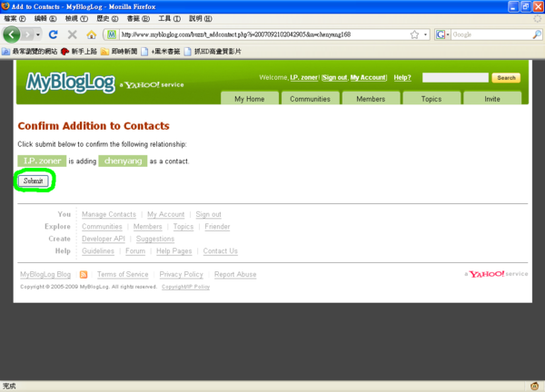Open the +風米書籤 bookmark
The height and width of the screenshot is (392, 545).
click(161, 52)
